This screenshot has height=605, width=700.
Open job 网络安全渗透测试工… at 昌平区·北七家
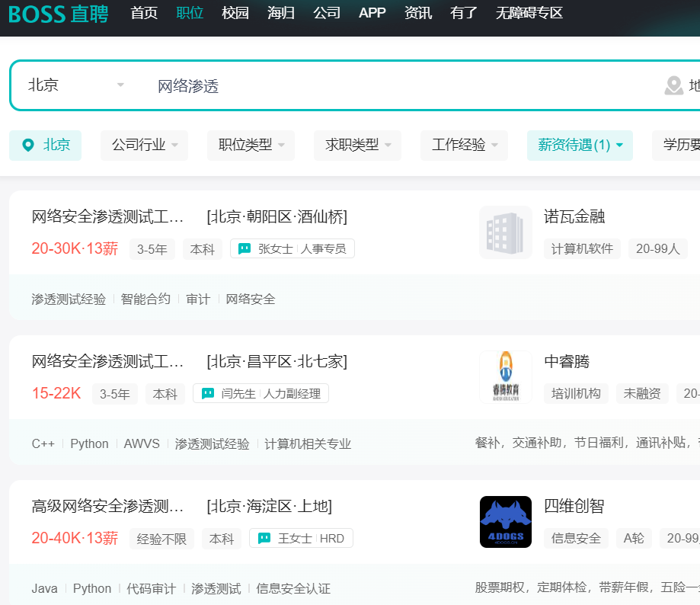[107, 362]
